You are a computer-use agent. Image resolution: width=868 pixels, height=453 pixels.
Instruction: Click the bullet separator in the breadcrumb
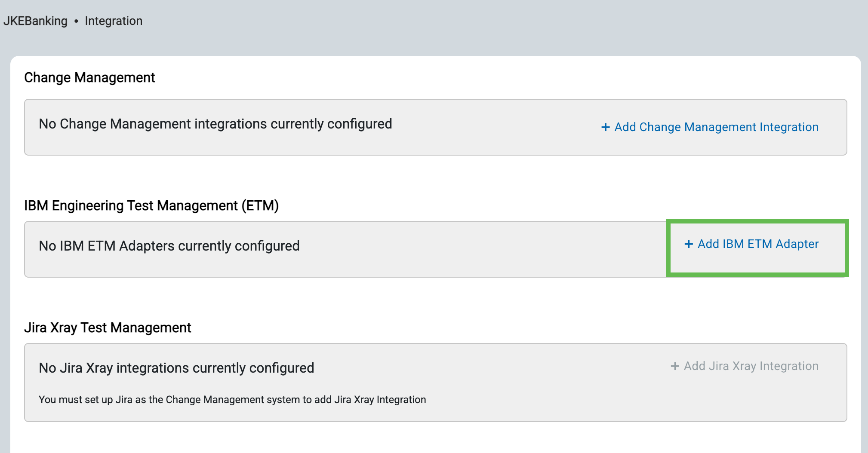click(x=76, y=21)
